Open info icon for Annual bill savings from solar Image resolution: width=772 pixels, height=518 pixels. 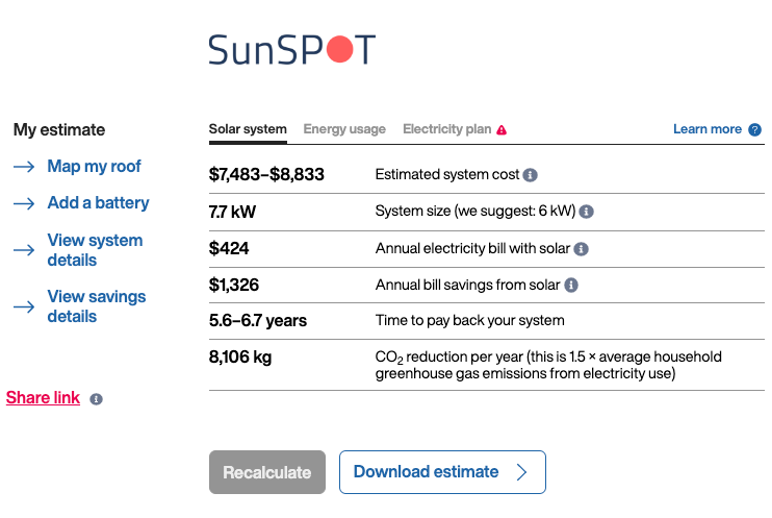571,285
